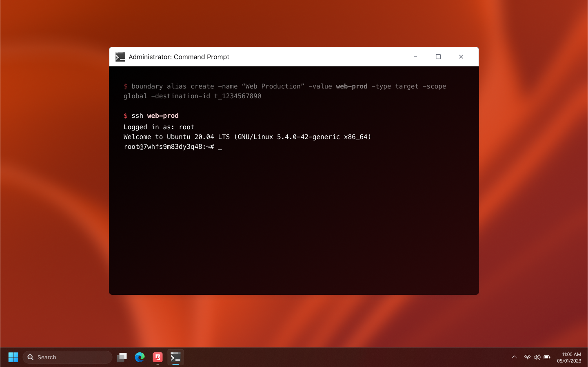This screenshot has height=367, width=588.
Task: Open Wi-Fi network settings in the tray
Action: (527, 357)
